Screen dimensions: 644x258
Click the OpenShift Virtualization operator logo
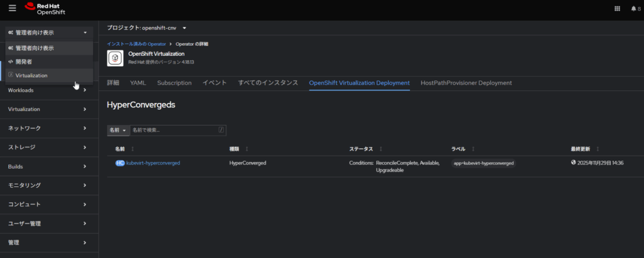(115, 58)
